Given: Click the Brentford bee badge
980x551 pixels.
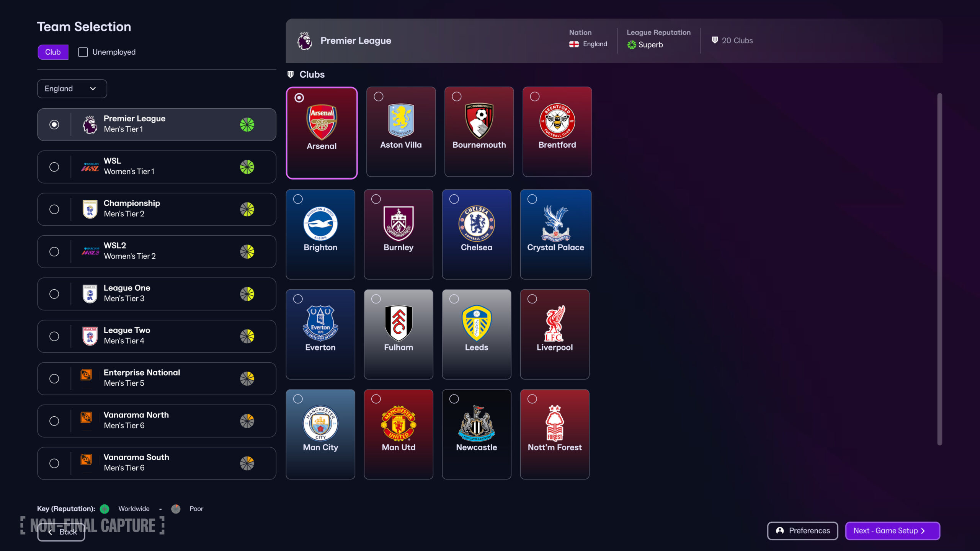Looking at the screenshot, I should tap(557, 121).
